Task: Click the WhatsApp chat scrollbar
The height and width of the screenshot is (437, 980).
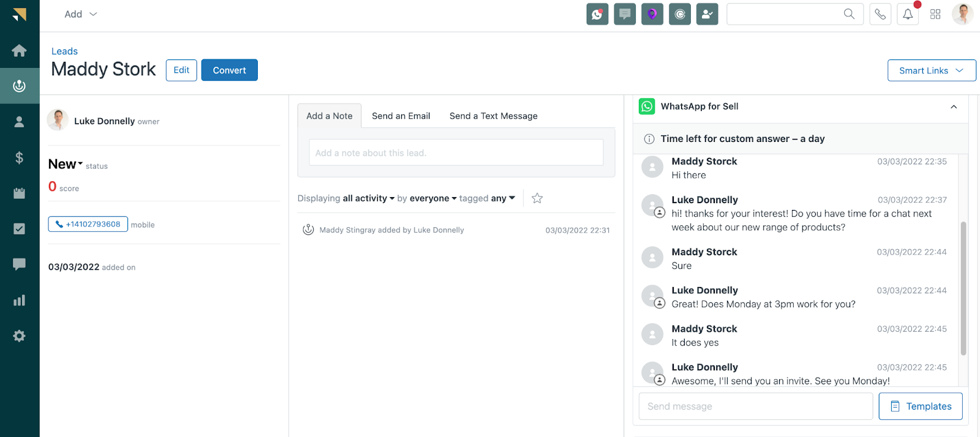Action: (963, 288)
